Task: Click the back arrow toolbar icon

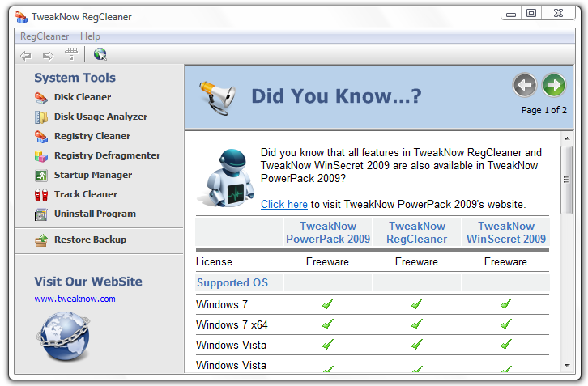Action: [x=25, y=56]
